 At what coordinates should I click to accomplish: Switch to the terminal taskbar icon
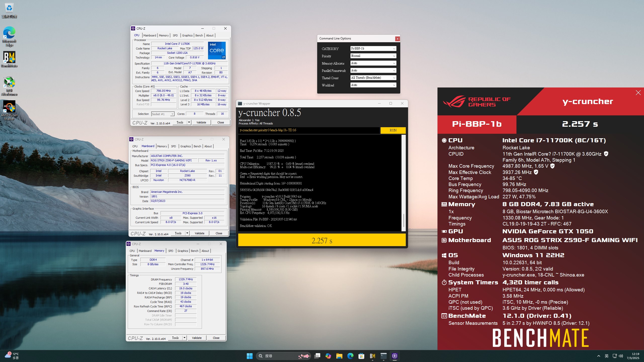pyautogui.click(x=384, y=356)
